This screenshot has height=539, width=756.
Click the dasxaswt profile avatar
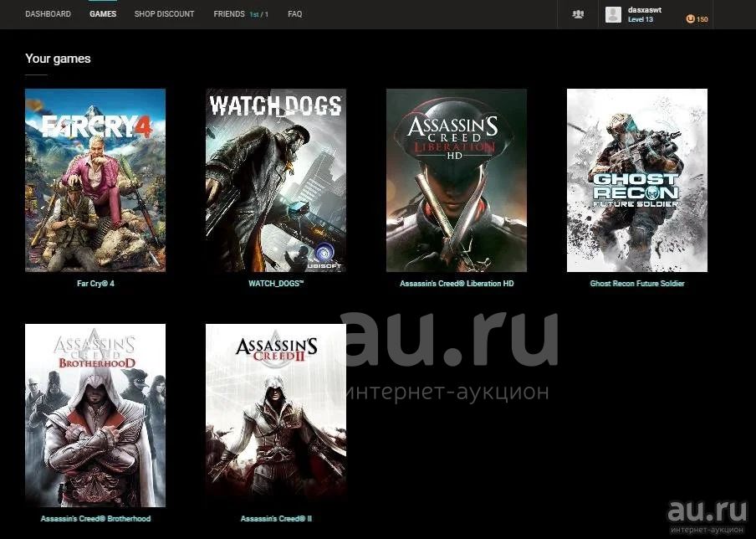click(613, 14)
